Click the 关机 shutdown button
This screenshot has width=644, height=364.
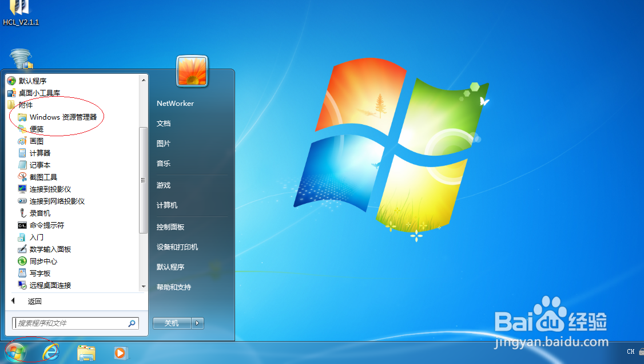172,323
